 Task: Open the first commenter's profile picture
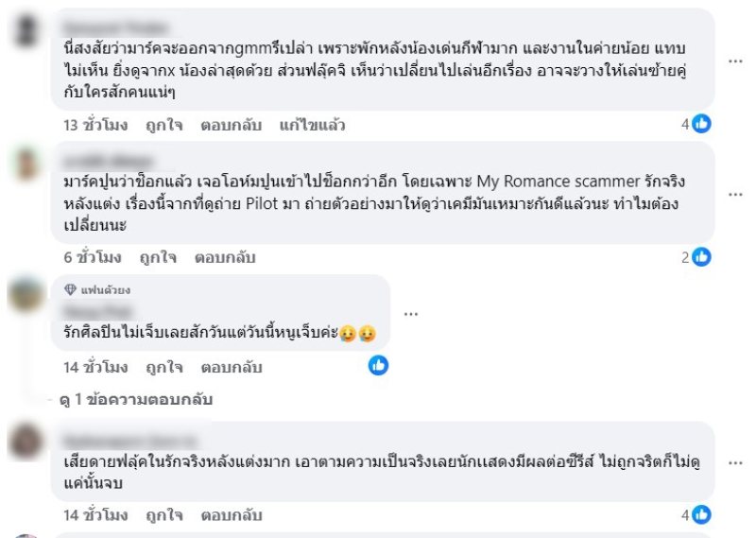pos(26,31)
